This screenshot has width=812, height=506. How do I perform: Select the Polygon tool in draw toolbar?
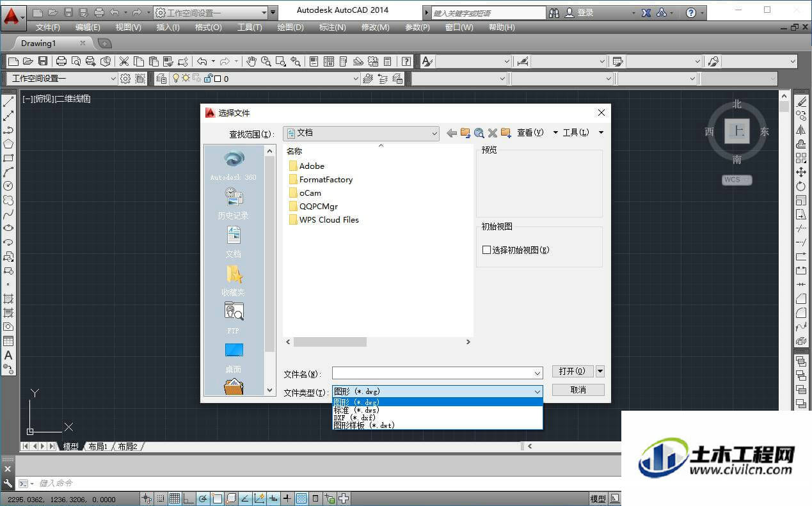[8, 144]
